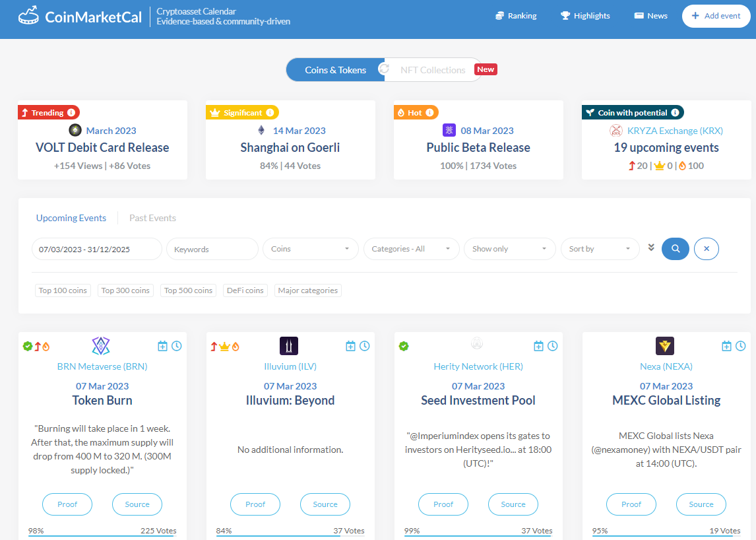
Task: Click the clock icon on the Nexa card
Action: pyautogui.click(x=741, y=346)
